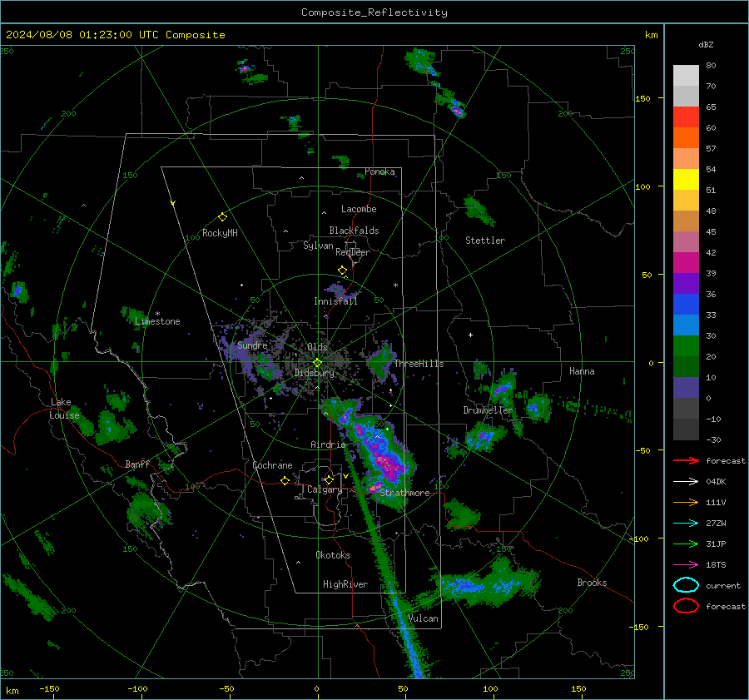Image resolution: width=749 pixels, height=700 pixels.
Task: Select the cyan 27ZW arrow icon
Action: point(686,524)
